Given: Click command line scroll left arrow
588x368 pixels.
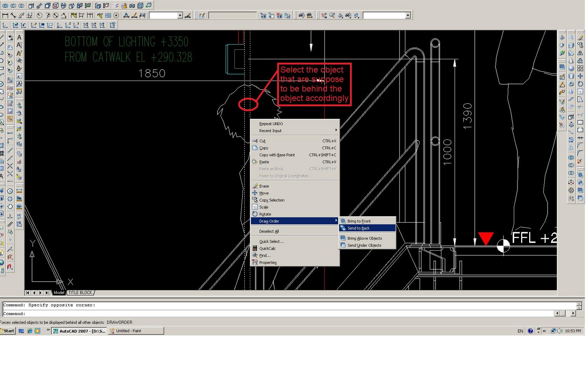Looking at the screenshot, I should 557,314.
